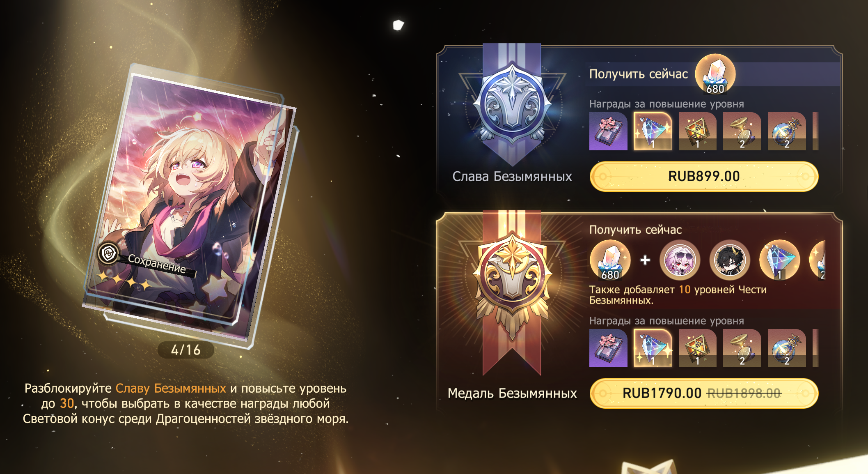
Task: Click the blue Слава Безымянных medal emblem
Action: 512,104
